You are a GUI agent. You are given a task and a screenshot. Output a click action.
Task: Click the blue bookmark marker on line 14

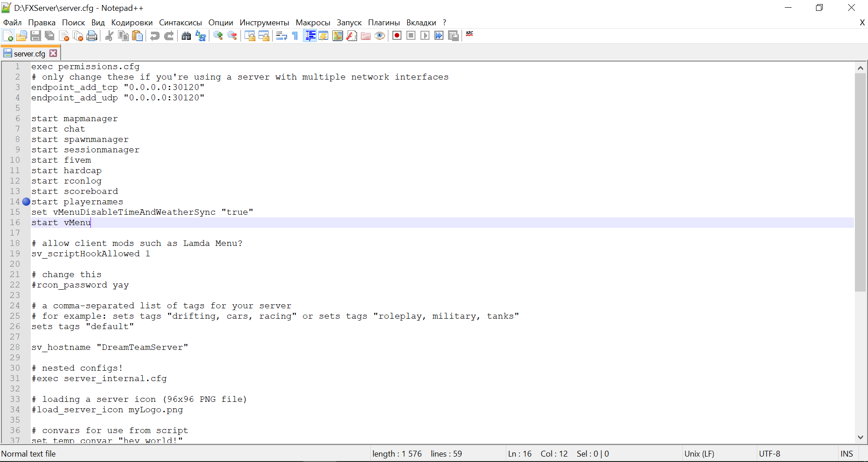26,202
